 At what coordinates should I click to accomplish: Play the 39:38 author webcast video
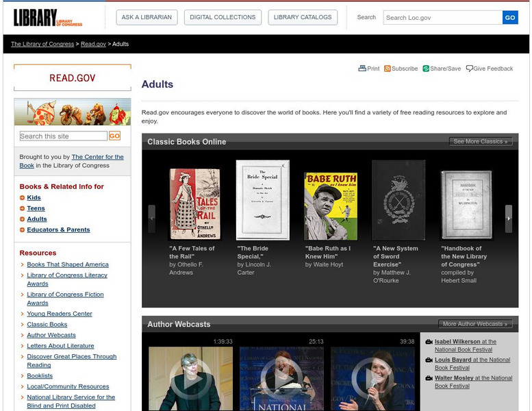[372, 379]
